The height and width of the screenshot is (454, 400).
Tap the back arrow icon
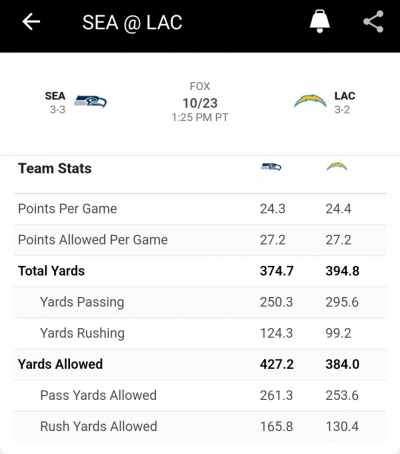coord(31,22)
